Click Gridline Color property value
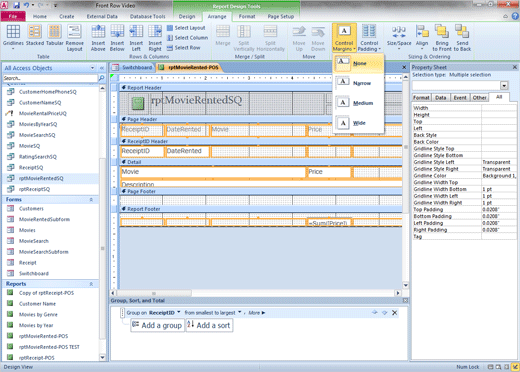Image resolution: width=520 pixels, height=372 pixels. [x=499, y=176]
